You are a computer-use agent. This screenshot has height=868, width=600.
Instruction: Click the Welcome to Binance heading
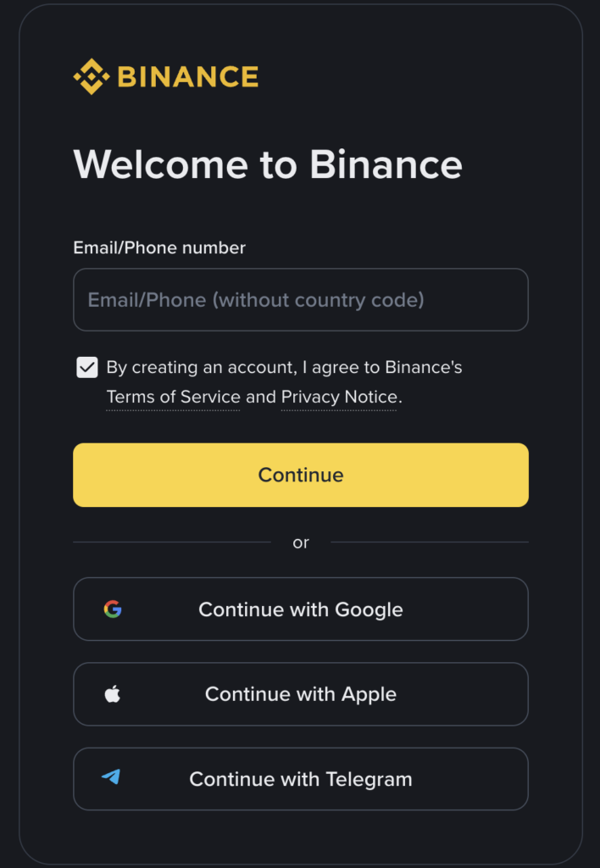(x=269, y=165)
